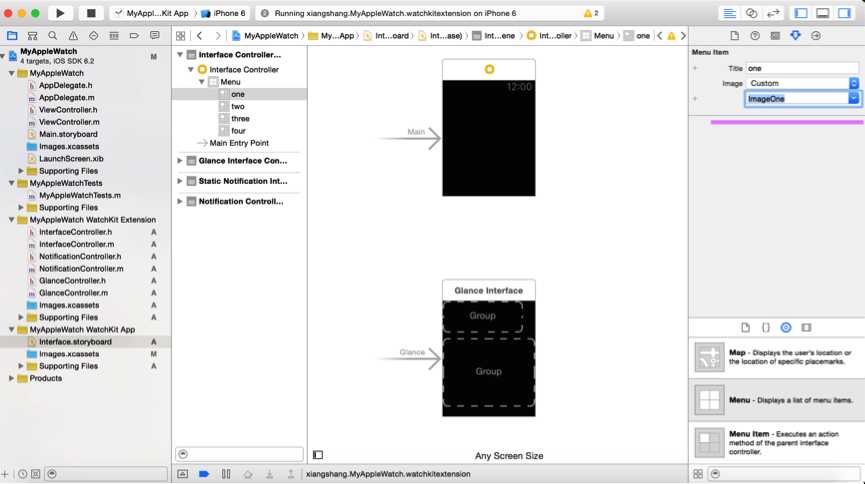Click Any Screen Size size class control
The image size is (865, 484).
click(509, 456)
